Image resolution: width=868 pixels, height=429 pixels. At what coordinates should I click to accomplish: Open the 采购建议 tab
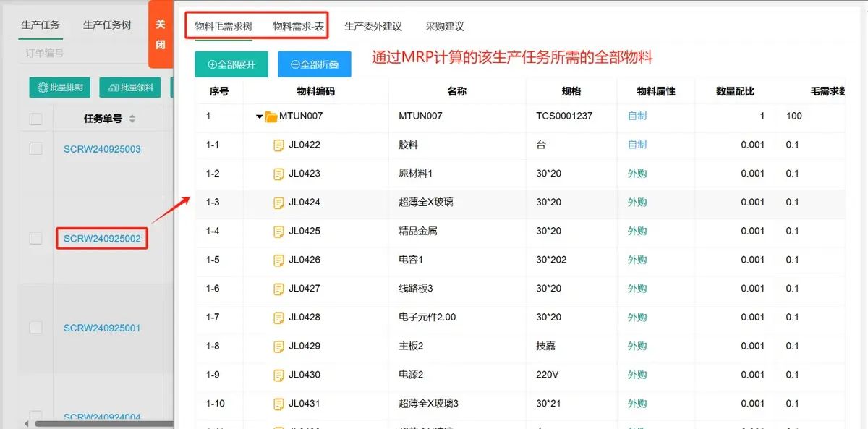(x=444, y=26)
